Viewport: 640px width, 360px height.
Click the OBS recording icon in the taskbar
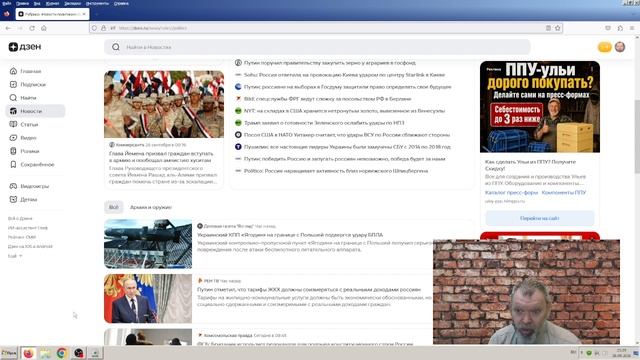pos(78,353)
